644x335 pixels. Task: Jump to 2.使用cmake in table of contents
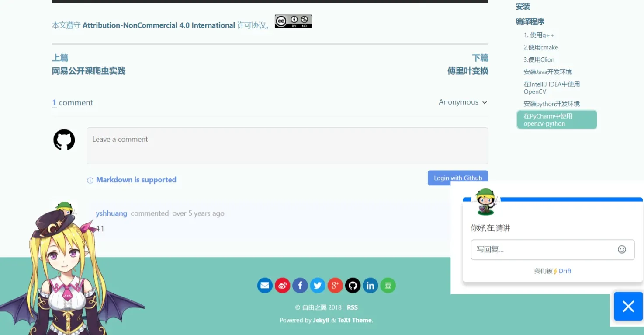tap(541, 48)
